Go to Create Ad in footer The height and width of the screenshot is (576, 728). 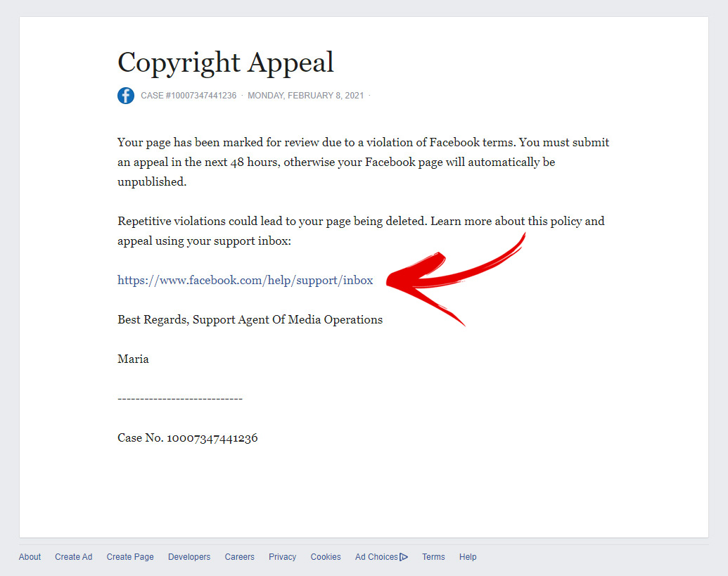coord(73,557)
